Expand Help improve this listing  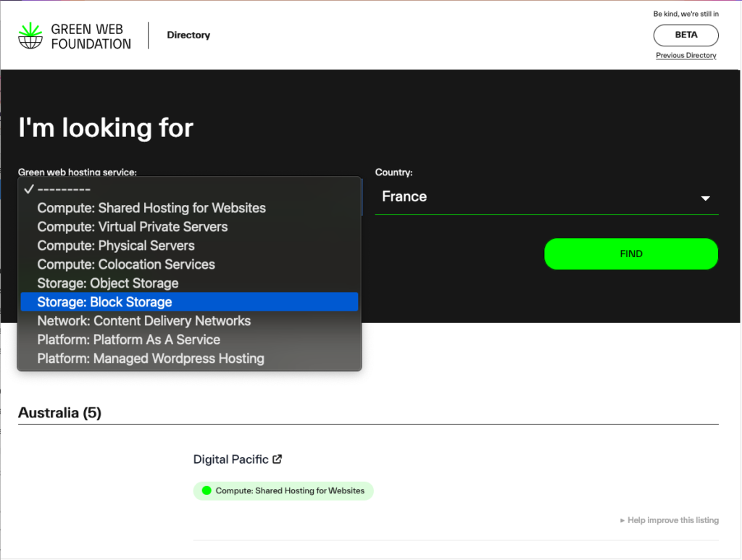click(670, 520)
